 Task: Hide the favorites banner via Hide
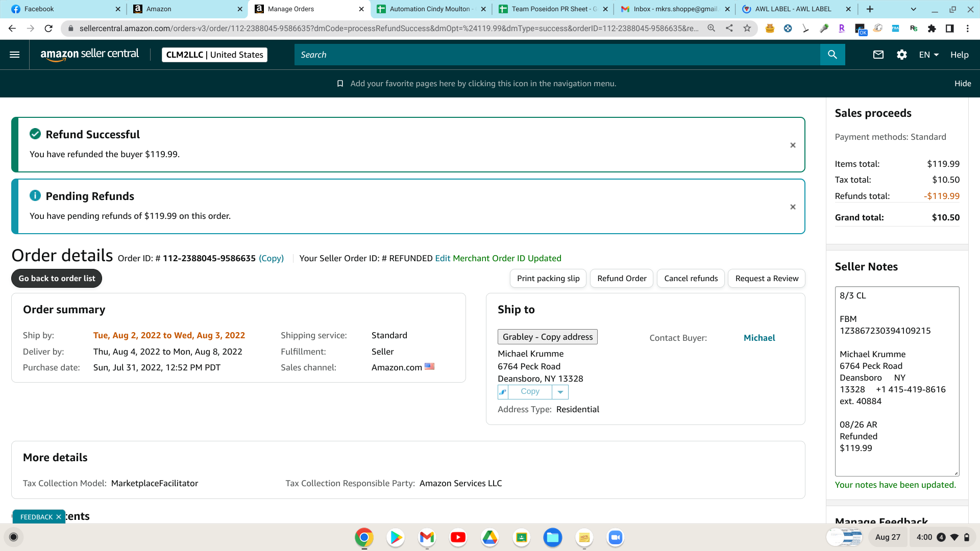[x=963, y=84]
